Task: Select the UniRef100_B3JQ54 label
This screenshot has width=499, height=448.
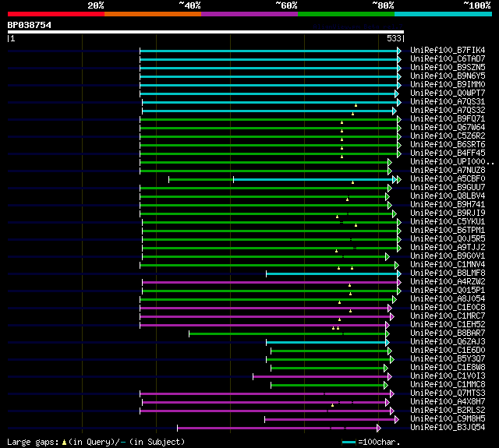Action: (448, 428)
